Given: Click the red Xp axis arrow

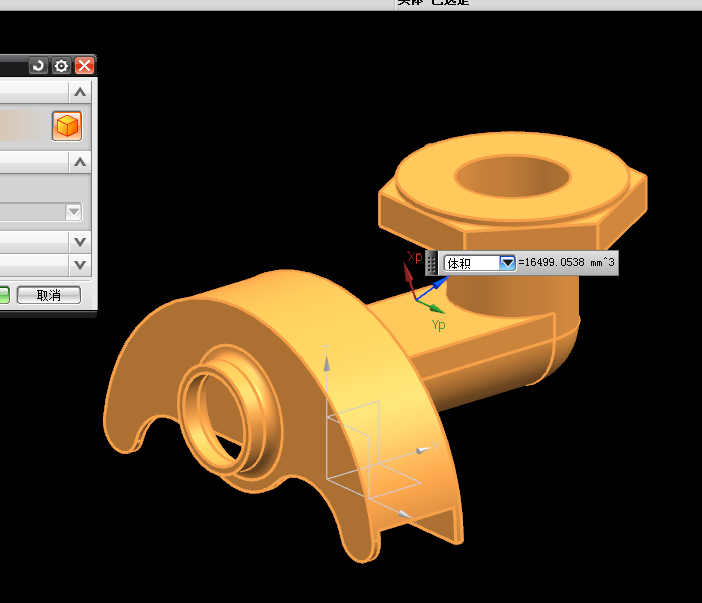Looking at the screenshot, I should [410, 273].
